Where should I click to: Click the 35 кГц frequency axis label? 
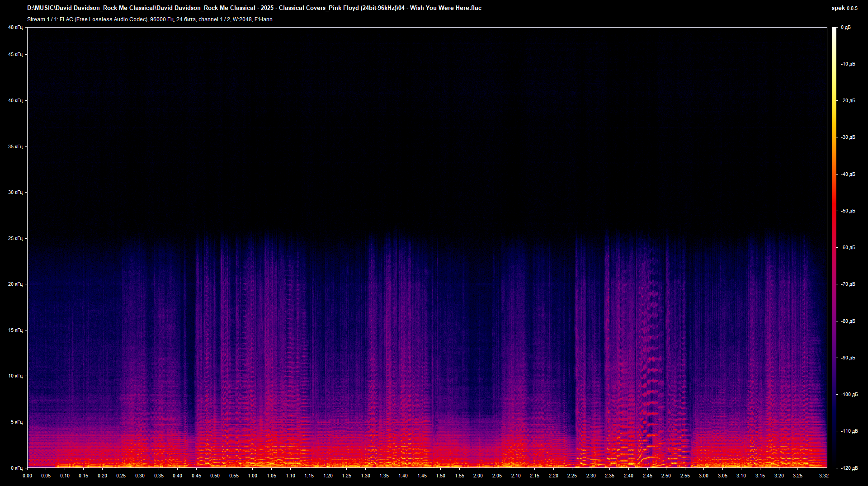pyautogui.click(x=15, y=146)
